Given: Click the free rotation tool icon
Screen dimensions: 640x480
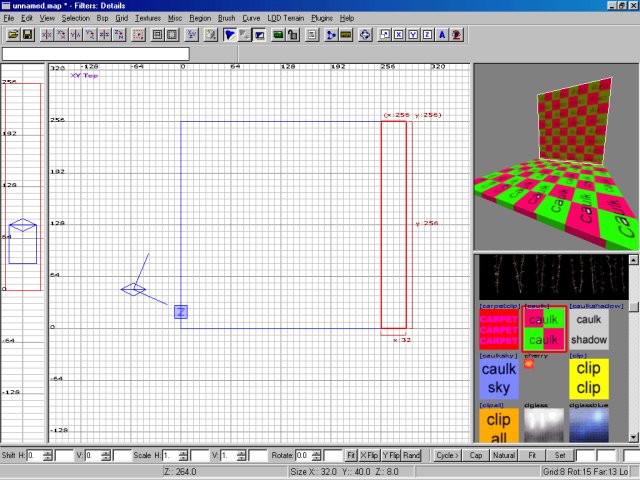Looking at the screenshot, I should pos(366,35).
